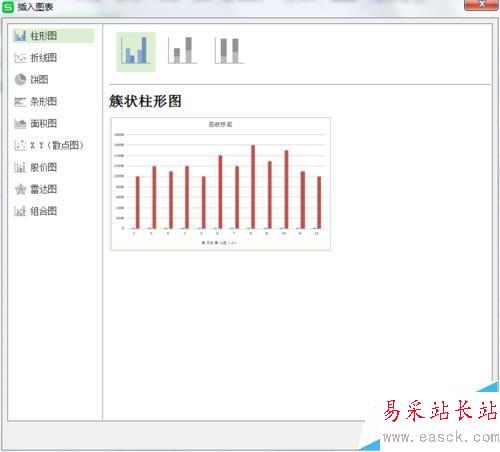Click the bar chart icon beside 条形图
Viewport: 500px width, 452px height.
tap(20, 102)
